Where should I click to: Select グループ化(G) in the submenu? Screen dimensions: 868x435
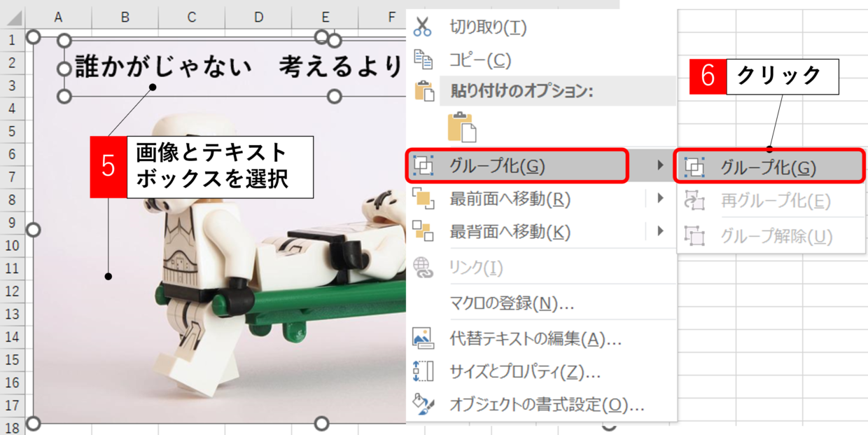click(x=769, y=167)
